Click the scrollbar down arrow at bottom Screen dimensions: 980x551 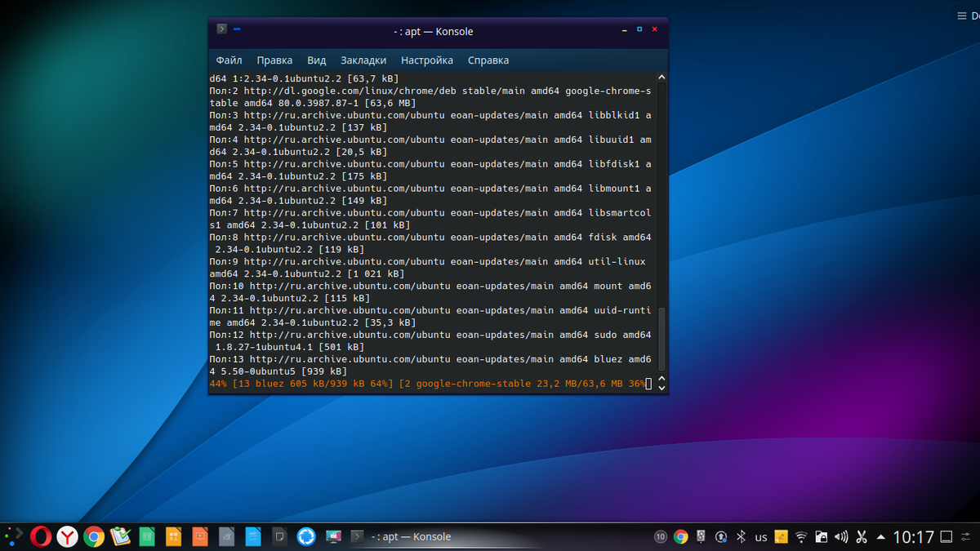click(x=661, y=387)
